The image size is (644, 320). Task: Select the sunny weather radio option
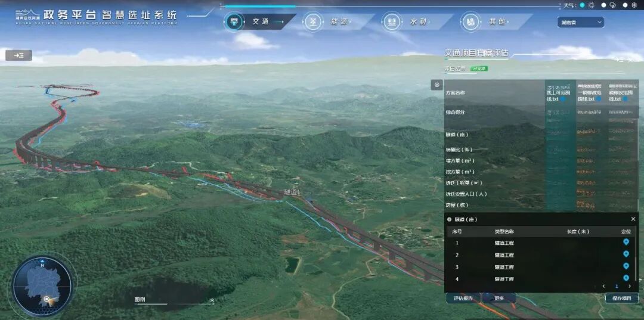coord(583,5)
